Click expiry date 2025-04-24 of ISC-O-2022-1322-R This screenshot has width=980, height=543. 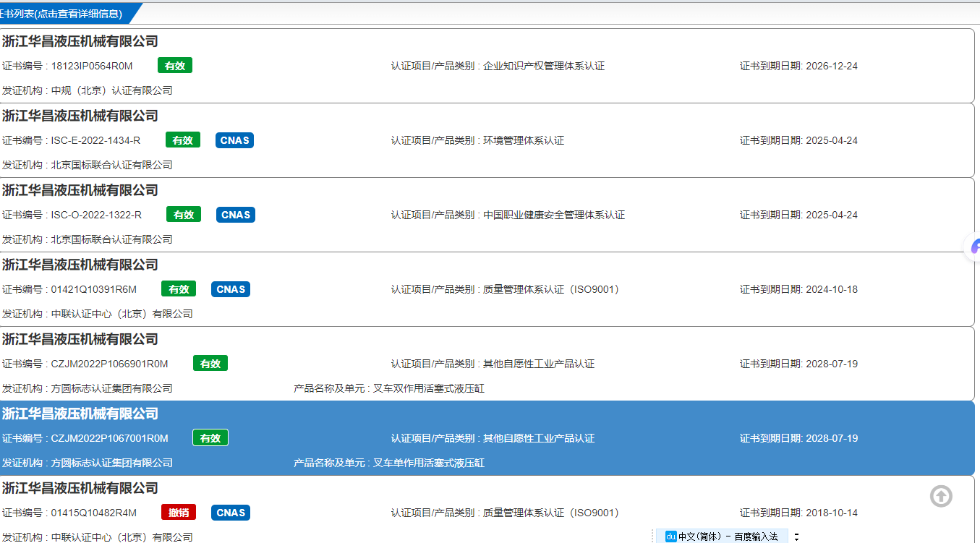(832, 215)
